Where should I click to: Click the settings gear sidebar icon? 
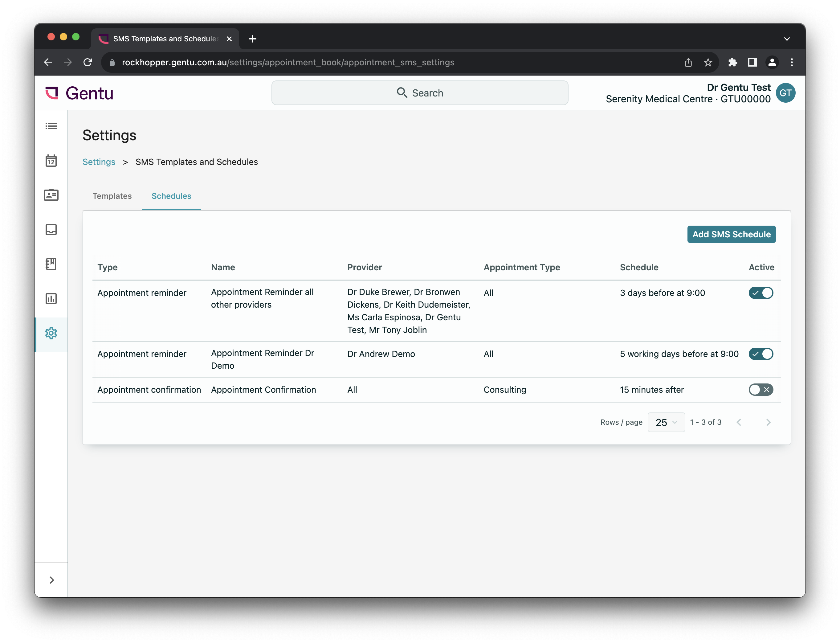click(51, 333)
